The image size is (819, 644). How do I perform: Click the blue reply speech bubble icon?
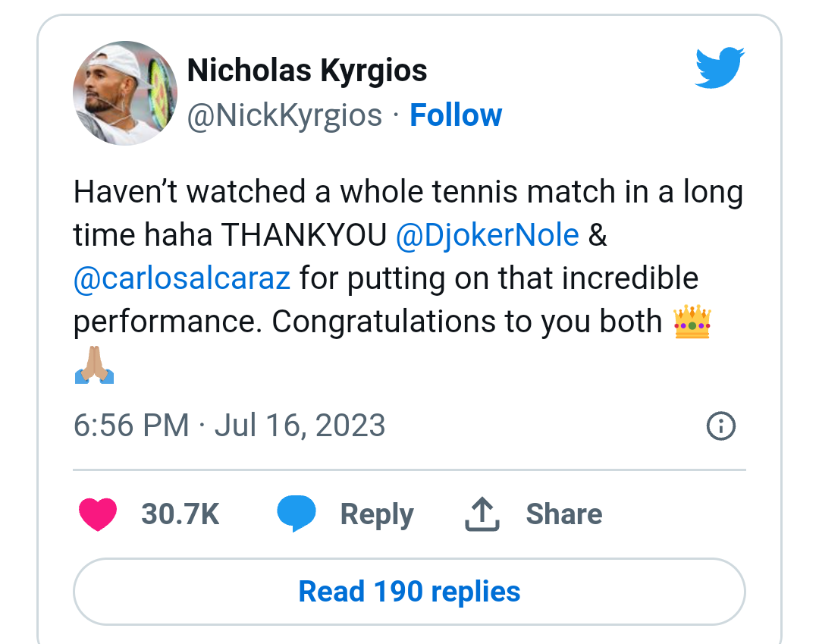coord(296,514)
